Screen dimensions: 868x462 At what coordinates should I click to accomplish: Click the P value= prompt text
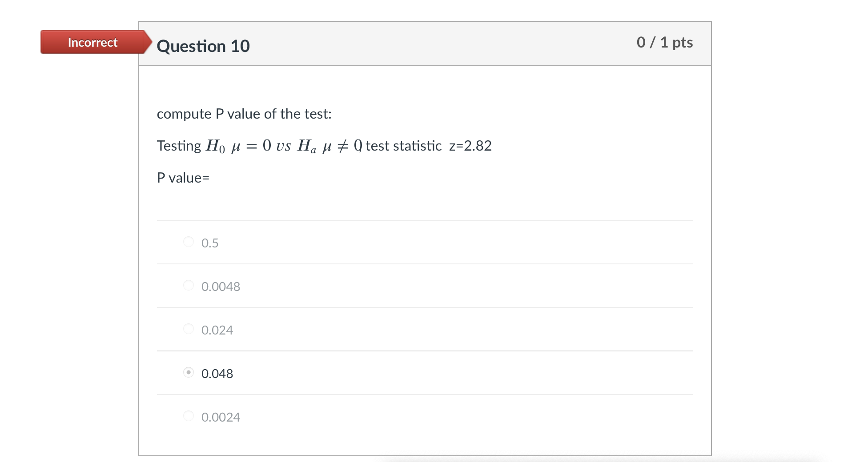(183, 177)
